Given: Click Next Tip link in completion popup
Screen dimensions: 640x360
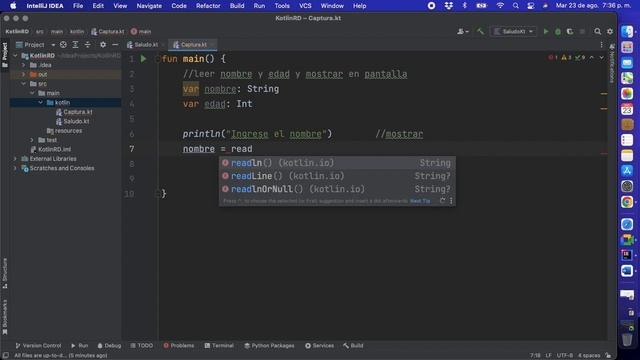Looking at the screenshot, I should (x=420, y=201).
